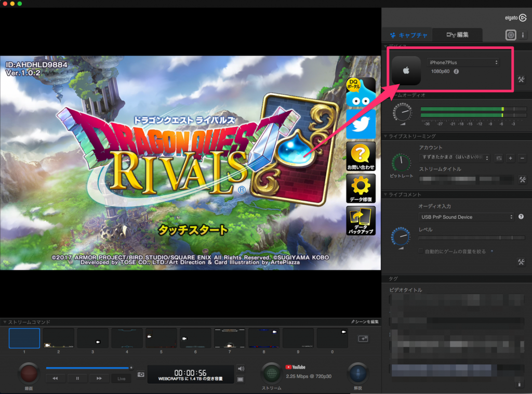Viewport: 532px width, 394px height.
Task: Toggle the speaker mute button beside timer
Action: click(241, 369)
